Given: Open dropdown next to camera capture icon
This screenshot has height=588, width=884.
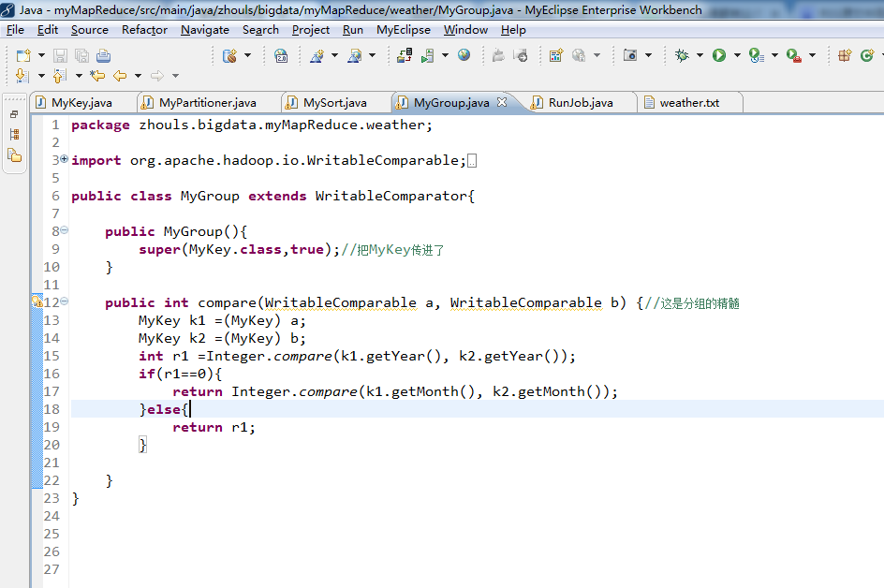Looking at the screenshot, I should (648, 55).
